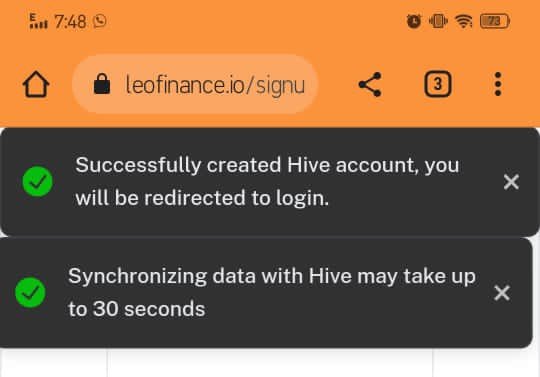Tap the vibrate mode status icon

[x=438, y=21]
